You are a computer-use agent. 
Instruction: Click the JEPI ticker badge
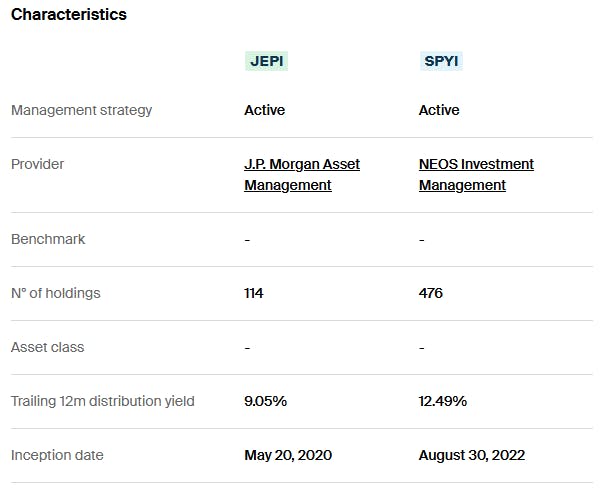(x=266, y=61)
